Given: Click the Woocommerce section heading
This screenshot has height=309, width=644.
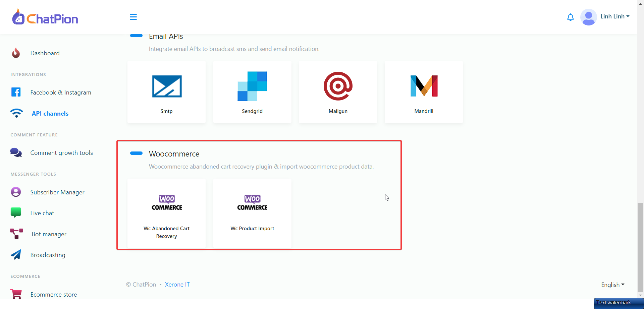Looking at the screenshot, I should point(174,154).
